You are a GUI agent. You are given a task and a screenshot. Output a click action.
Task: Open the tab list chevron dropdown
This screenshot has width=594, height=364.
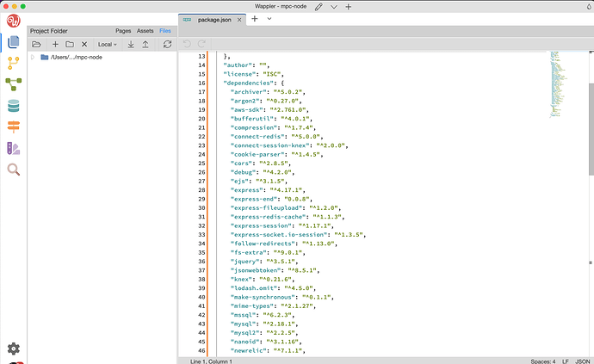[269, 18]
